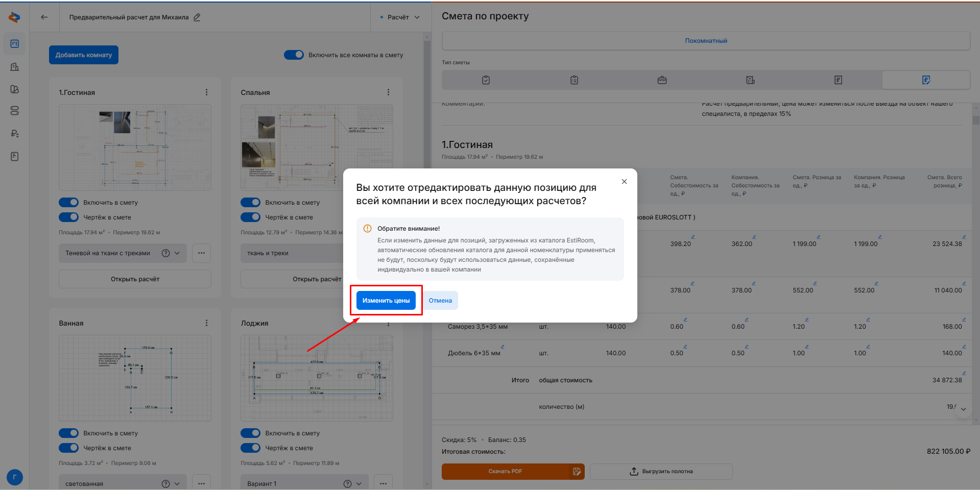
Task: Select the first estimate type tab icon
Action: tap(486, 80)
